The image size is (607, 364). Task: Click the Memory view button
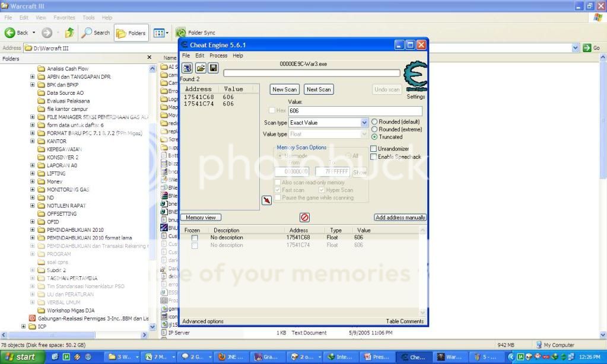click(201, 218)
